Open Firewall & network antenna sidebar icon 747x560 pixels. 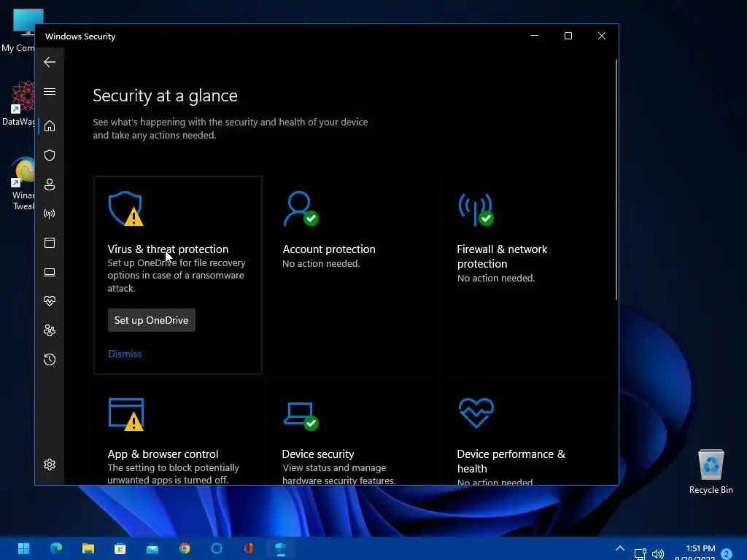tap(50, 214)
